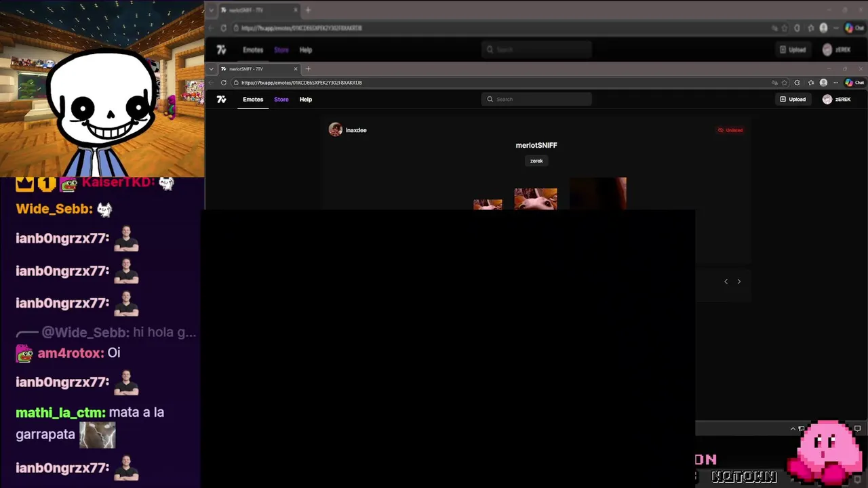The image size is (868, 488).
Task: Open tab actions dropdown in back window
Action: [x=212, y=10]
